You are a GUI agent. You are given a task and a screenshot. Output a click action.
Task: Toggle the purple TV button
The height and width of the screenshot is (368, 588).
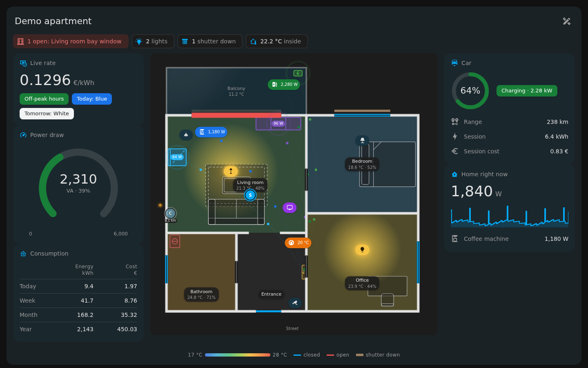(290, 208)
